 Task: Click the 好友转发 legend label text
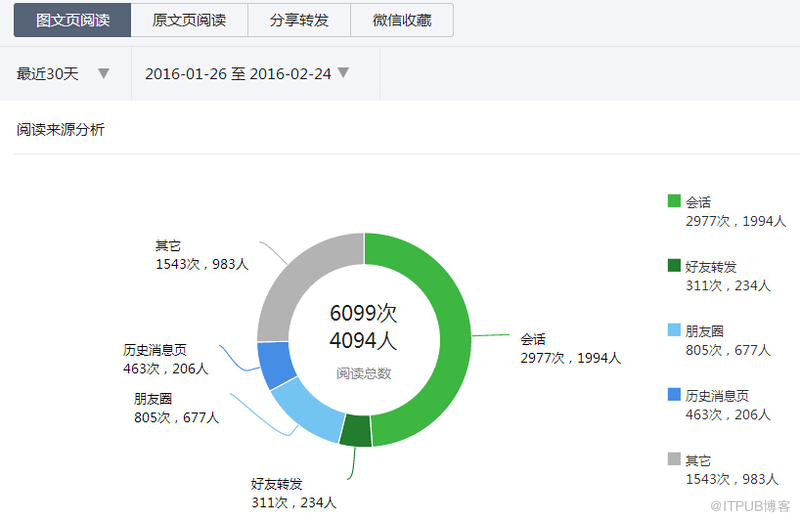point(711,267)
